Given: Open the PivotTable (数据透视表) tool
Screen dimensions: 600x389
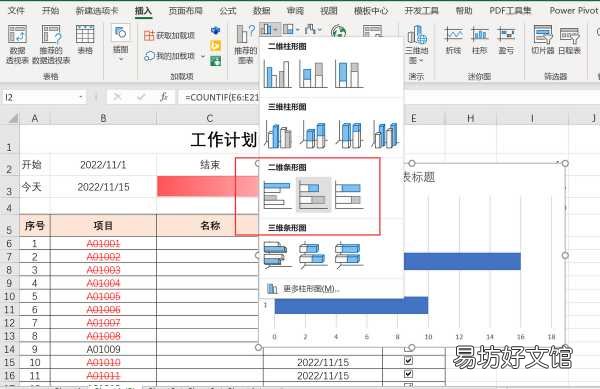Looking at the screenshot, I should click(x=17, y=44).
